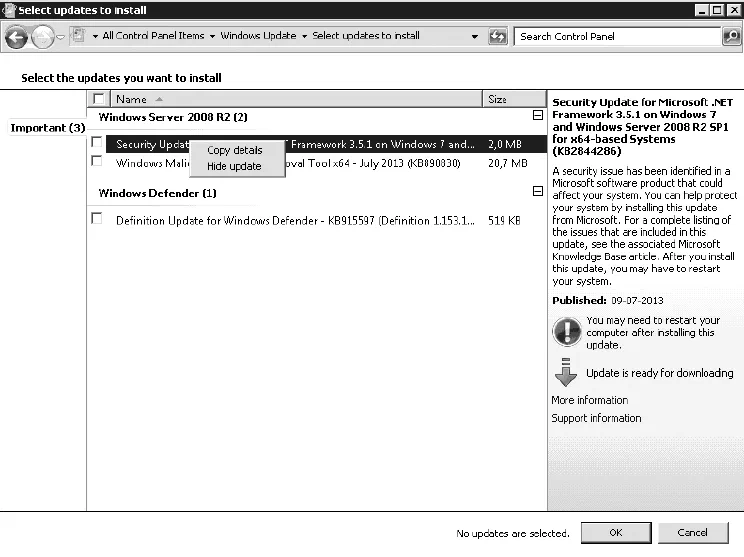Click the search magnifier icon

click(731, 37)
